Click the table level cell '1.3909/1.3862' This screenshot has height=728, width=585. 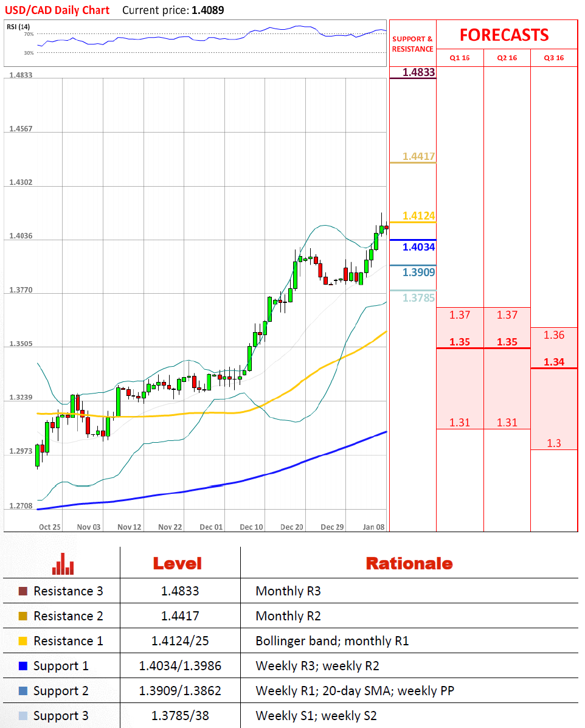[180, 692]
